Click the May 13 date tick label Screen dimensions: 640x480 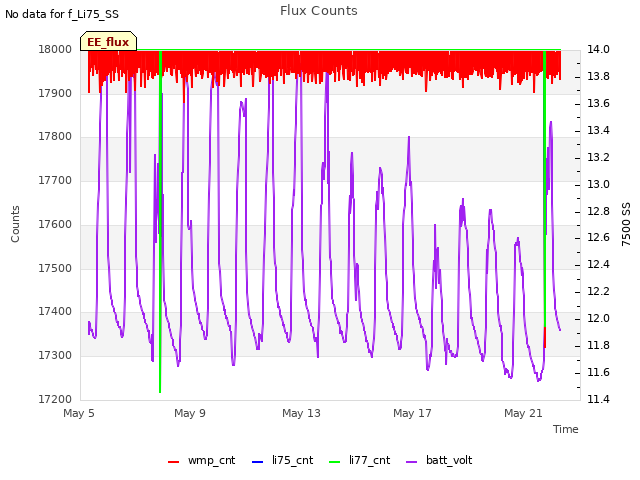(x=301, y=413)
